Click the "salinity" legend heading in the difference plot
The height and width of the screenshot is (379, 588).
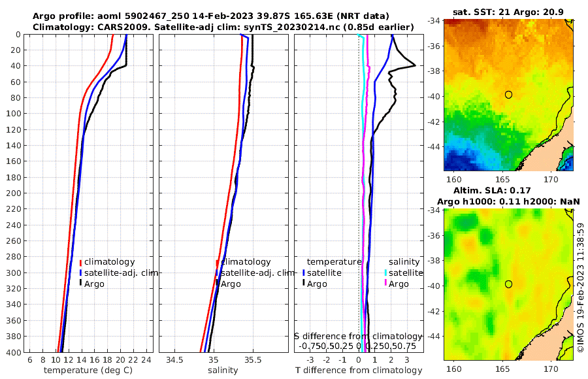[404, 262]
